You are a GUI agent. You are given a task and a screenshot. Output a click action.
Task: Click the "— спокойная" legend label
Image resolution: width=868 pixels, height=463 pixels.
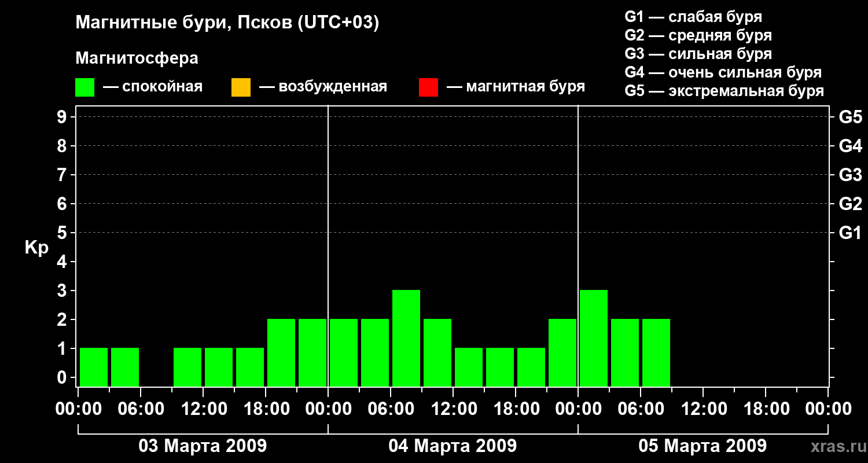click(153, 87)
